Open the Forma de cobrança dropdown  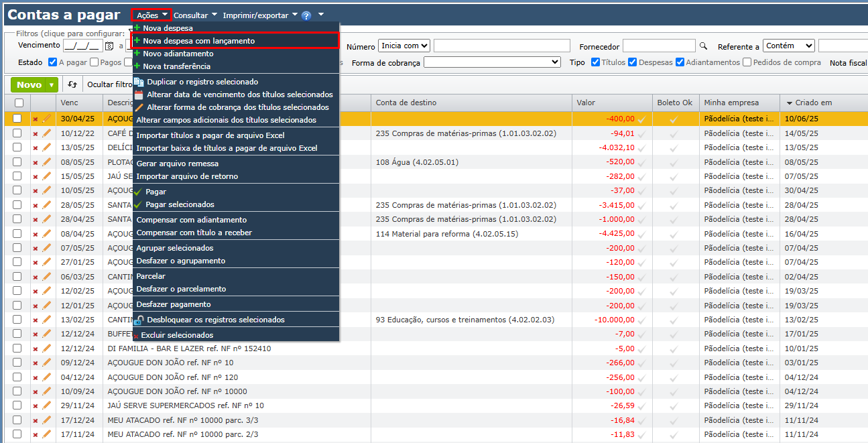tap(492, 62)
